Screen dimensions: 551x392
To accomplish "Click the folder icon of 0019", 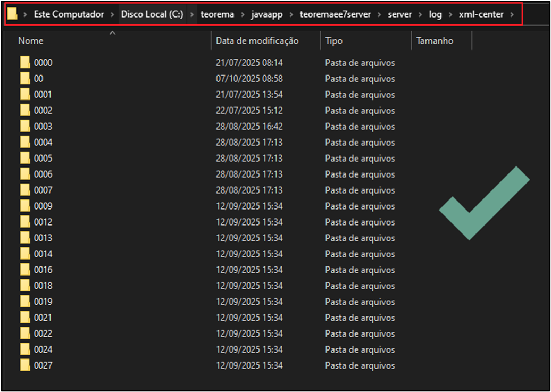I will coord(25,302).
